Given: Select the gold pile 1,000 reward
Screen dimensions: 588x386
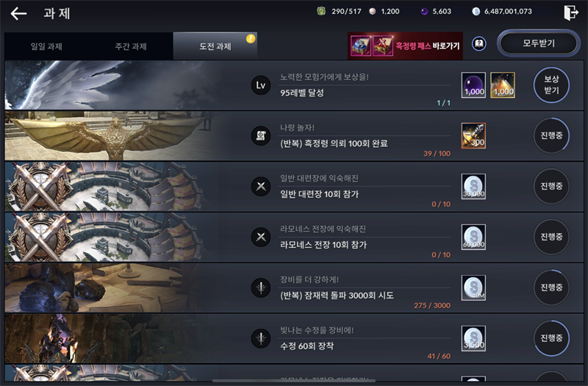Looking at the screenshot, I should [503, 85].
